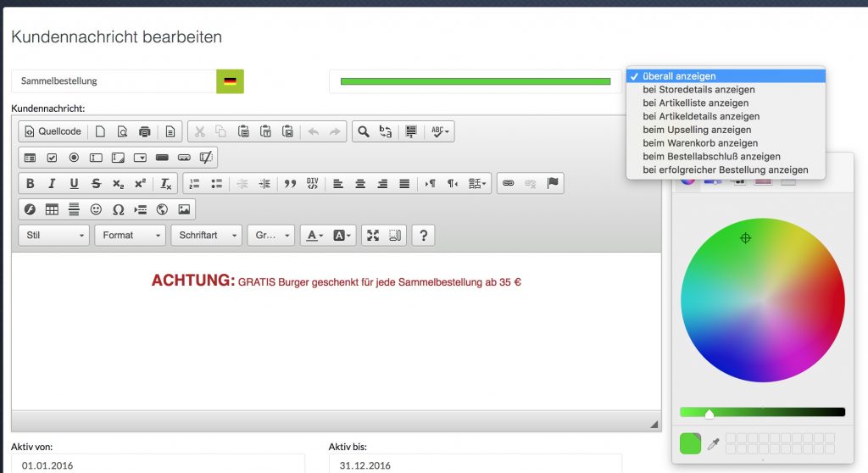Click the insert image icon
The image size is (868, 473).
[184, 209]
